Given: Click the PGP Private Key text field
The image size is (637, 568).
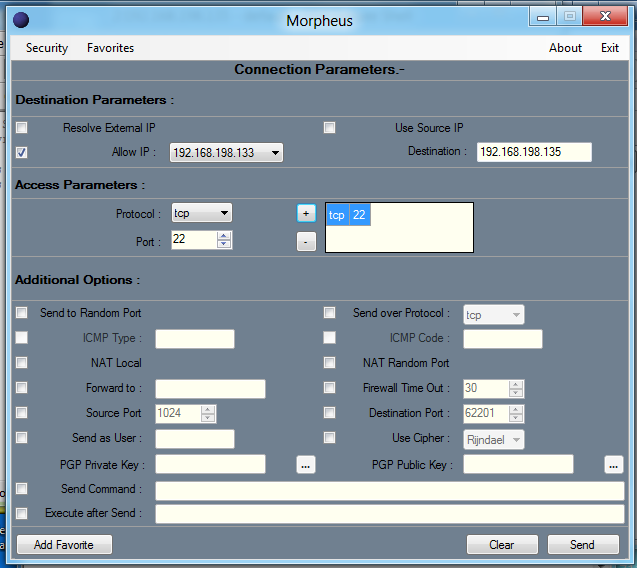Looking at the screenshot, I should tap(210, 464).
